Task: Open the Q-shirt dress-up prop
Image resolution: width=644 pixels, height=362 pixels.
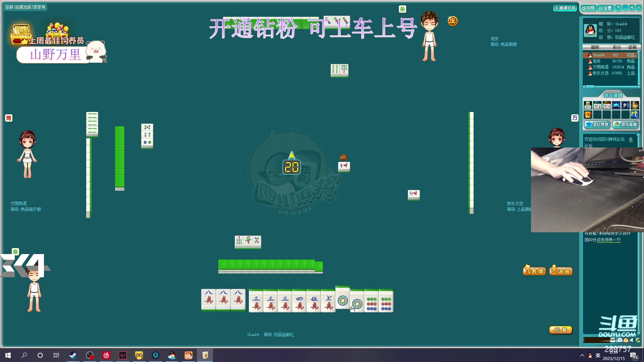Action: point(588,114)
